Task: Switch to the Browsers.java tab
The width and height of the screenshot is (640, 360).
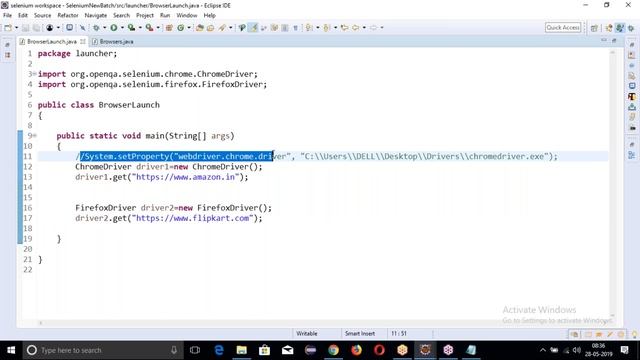Action: tap(113, 42)
